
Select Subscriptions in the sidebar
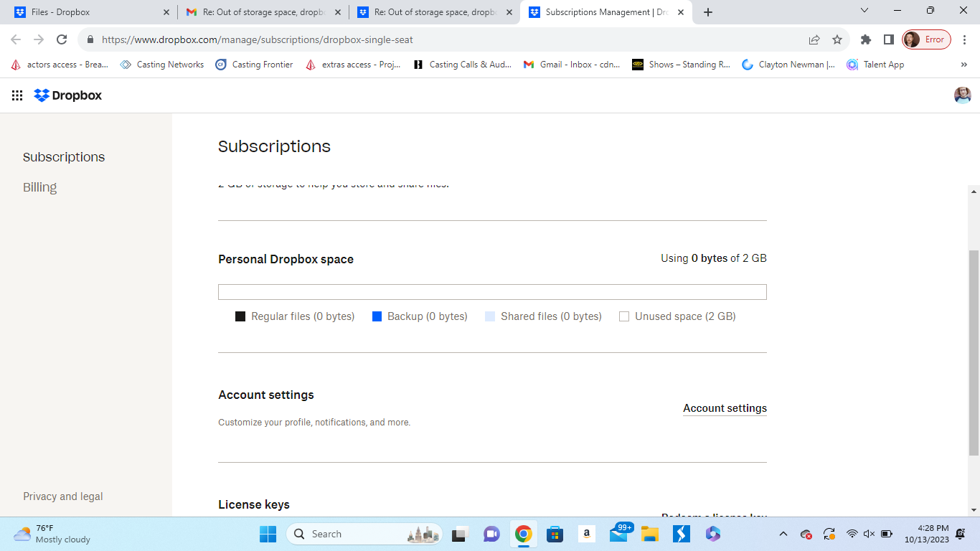click(x=64, y=157)
